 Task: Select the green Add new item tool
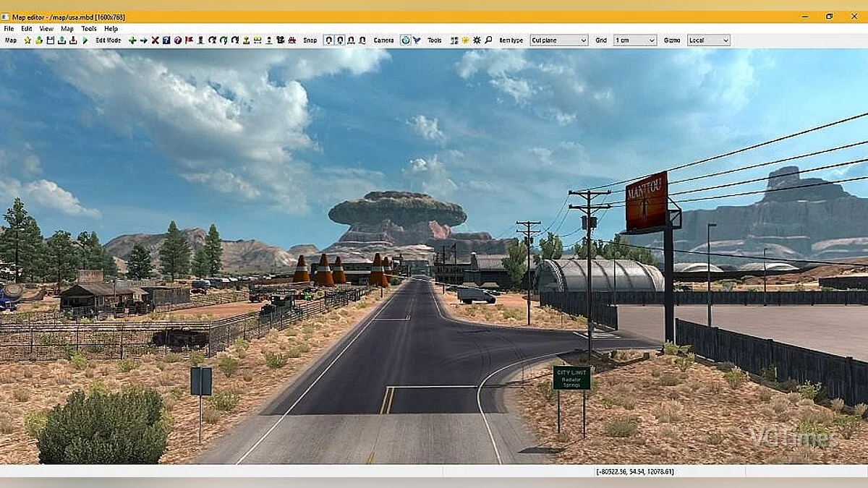click(132, 40)
